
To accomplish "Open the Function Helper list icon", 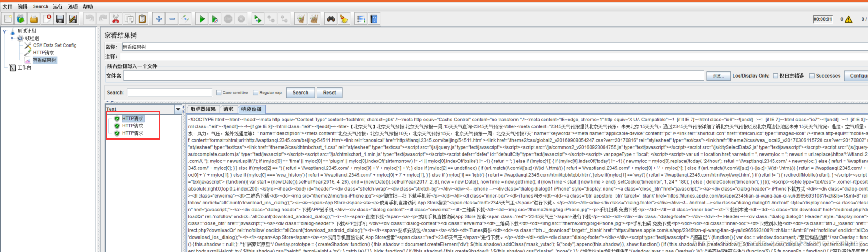I will pos(361,19).
